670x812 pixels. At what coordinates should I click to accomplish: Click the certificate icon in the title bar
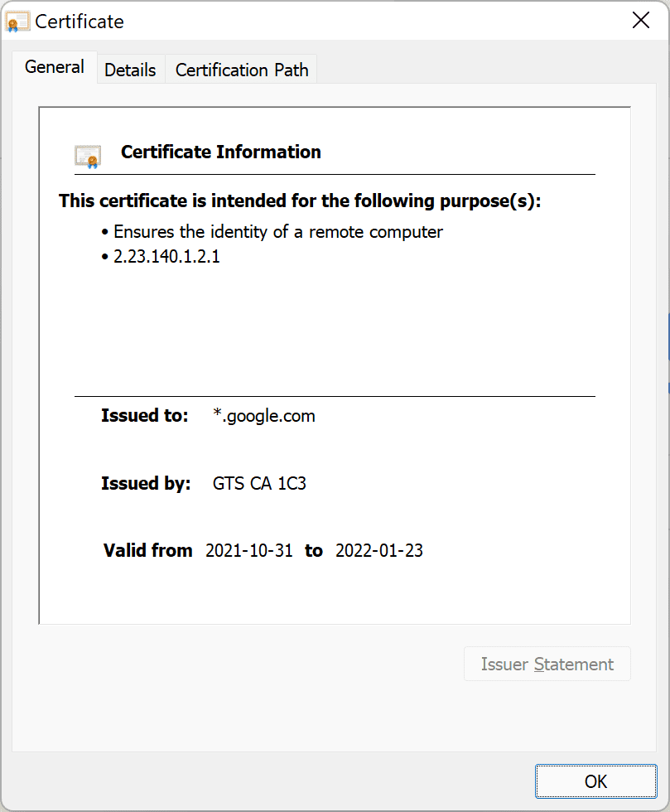click(17, 22)
